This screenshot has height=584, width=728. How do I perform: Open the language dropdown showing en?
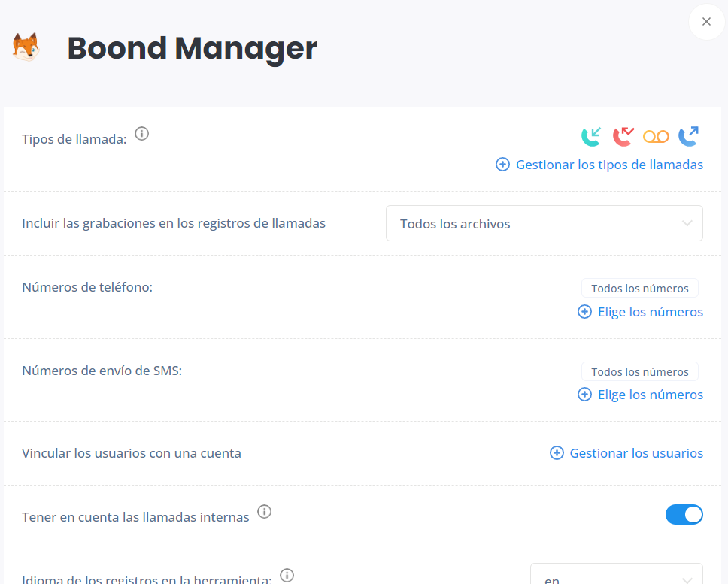pyautogui.click(x=616, y=574)
